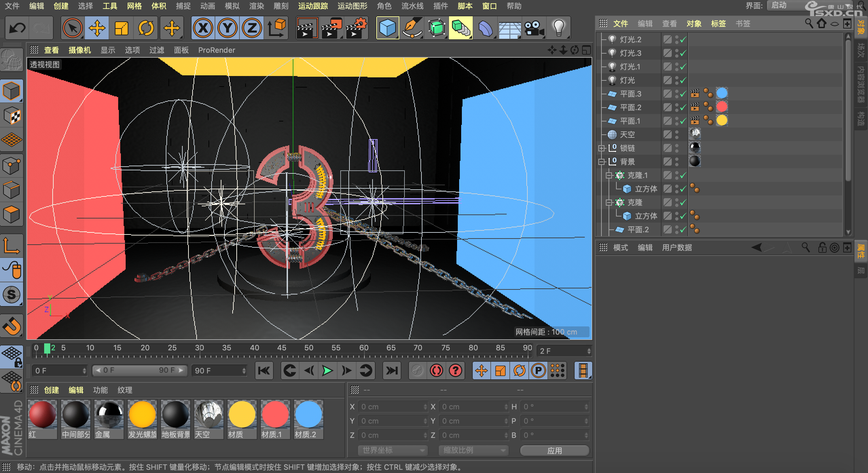The width and height of the screenshot is (868, 473).
Task: Select the Rotate tool in the top toolbar
Action: (146, 28)
